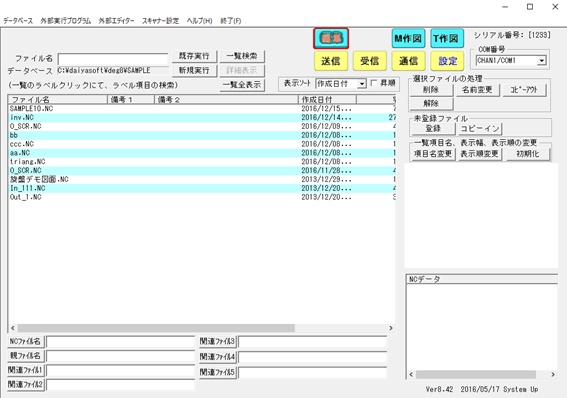Click the yellow 通信 button
Viewport: 567px width, 398px height.
[408, 61]
